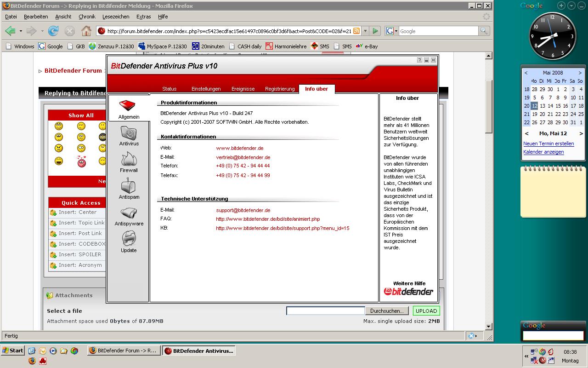The width and height of the screenshot is (588, 368).
Task: Click the green Go arrow beside address bar
Action: point(375,31)
